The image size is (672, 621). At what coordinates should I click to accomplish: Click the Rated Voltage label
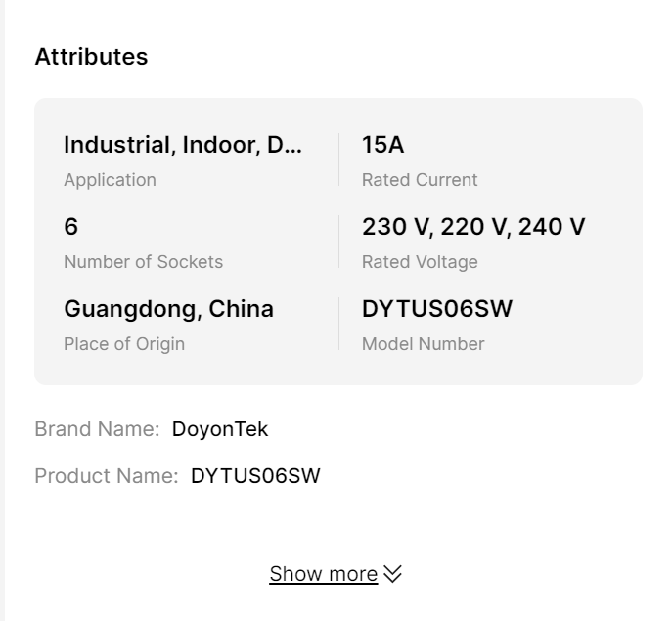click(420, 262)
